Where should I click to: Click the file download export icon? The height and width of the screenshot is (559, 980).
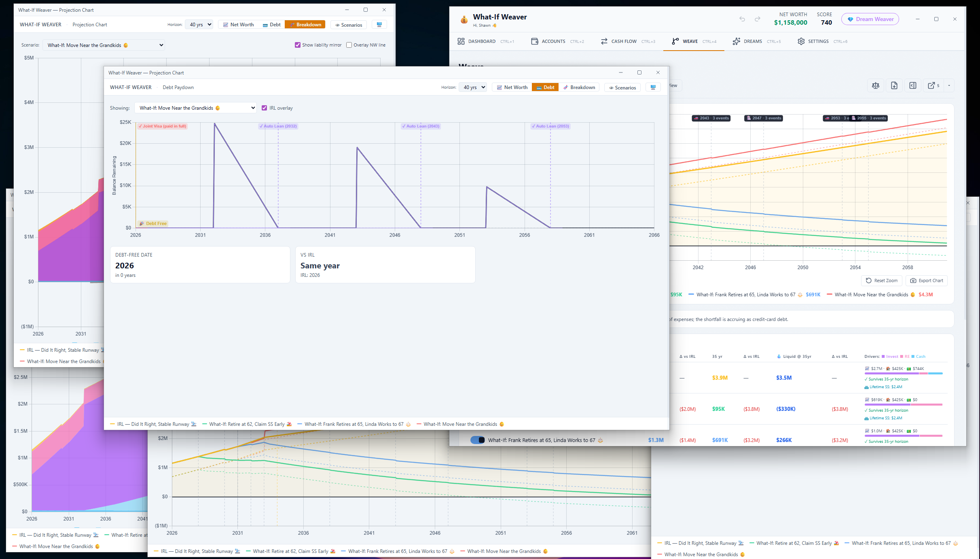pyautogui.click(x=894, y=85)
